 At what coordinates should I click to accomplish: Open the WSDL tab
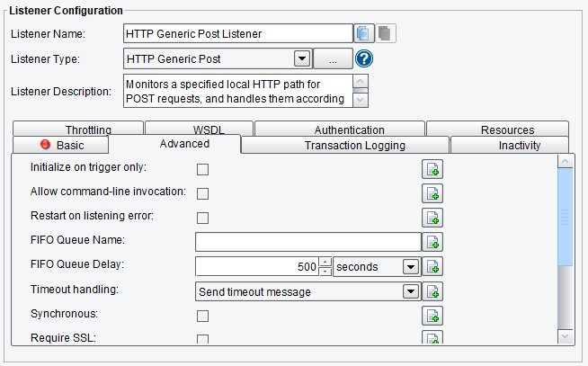point(199,129)
